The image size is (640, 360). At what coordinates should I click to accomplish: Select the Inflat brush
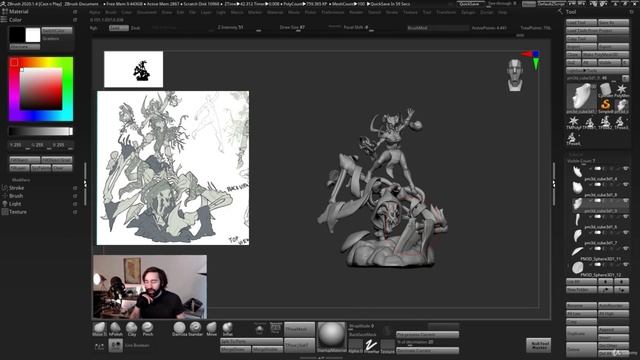pyautogui.click(x=227, y=328)
